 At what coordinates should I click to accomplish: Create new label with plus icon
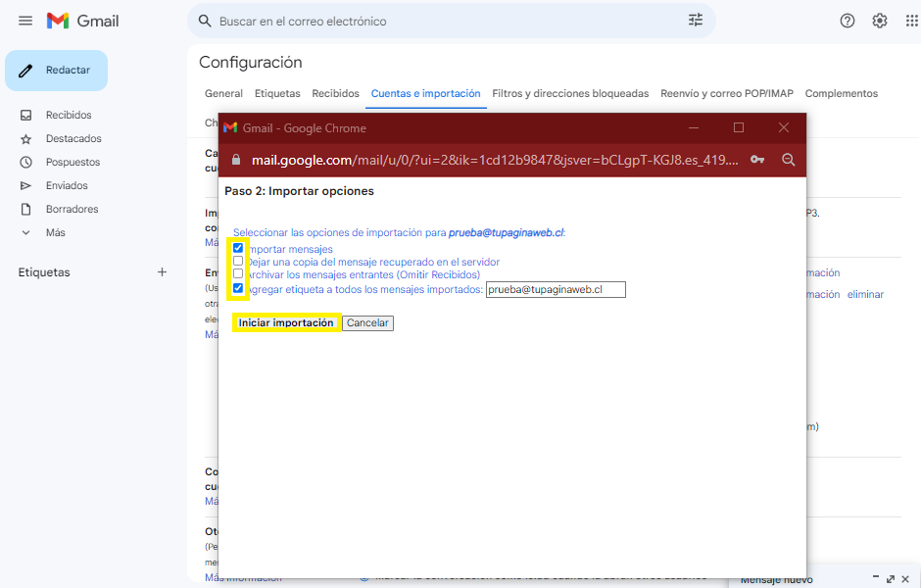point(163,272)
